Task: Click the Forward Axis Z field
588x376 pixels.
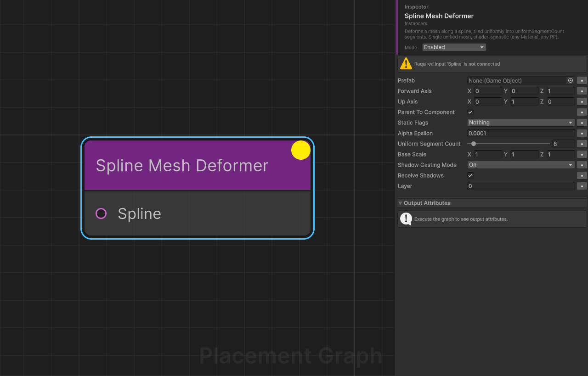Action: (x=560, y=91)
